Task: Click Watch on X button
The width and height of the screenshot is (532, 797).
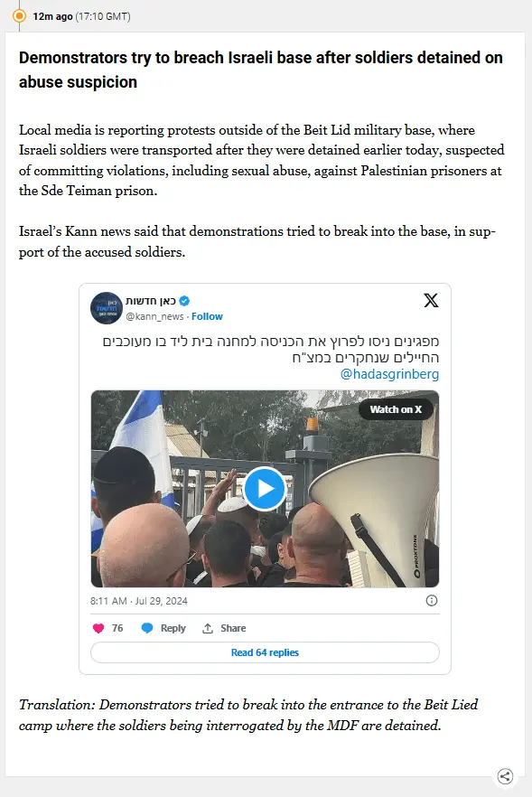Action: [396, 409]
